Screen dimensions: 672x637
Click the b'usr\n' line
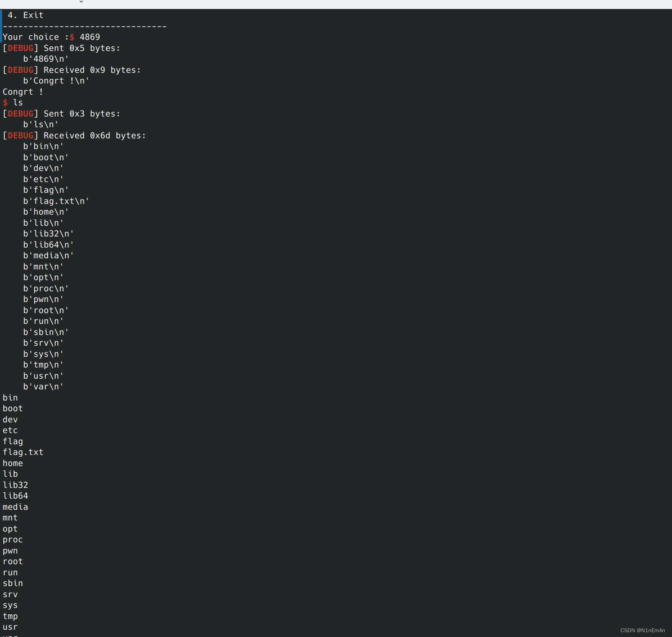pos(43,376)
